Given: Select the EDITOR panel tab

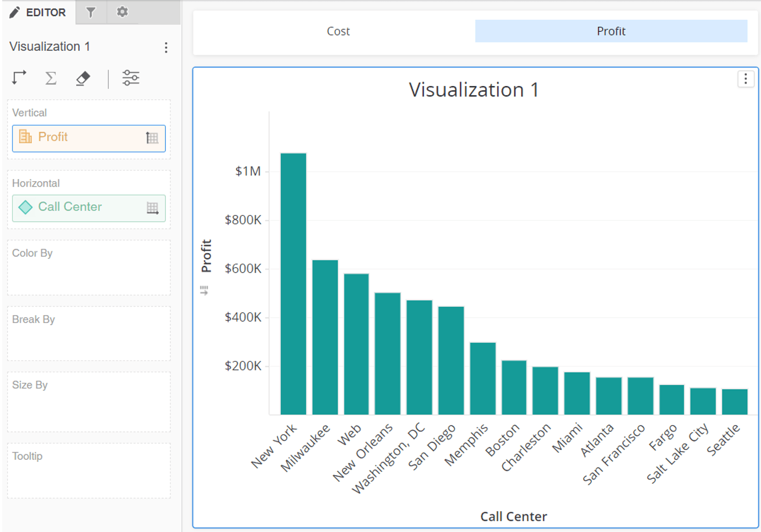Looking at the screenshot, I should click(38, 12).
